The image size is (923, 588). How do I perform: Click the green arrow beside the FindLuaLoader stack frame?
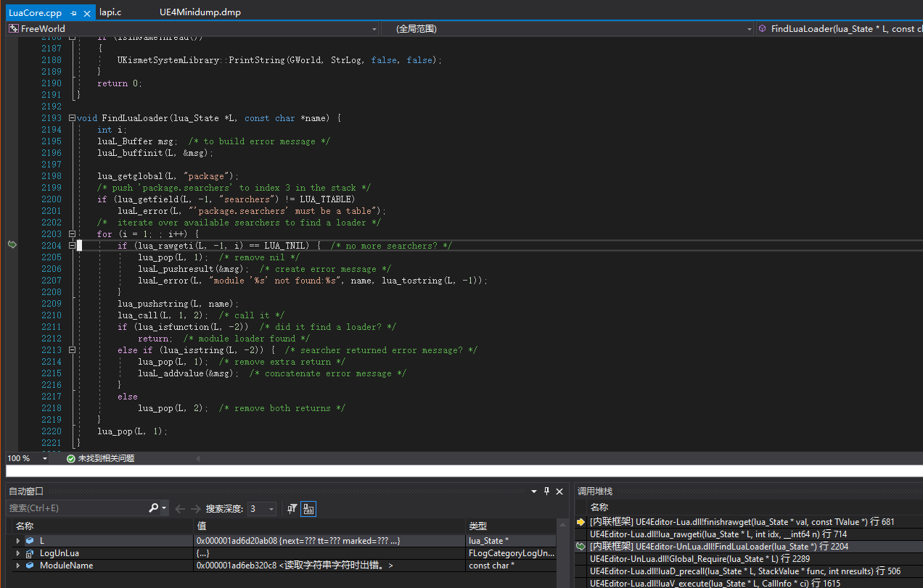[581, 546]
